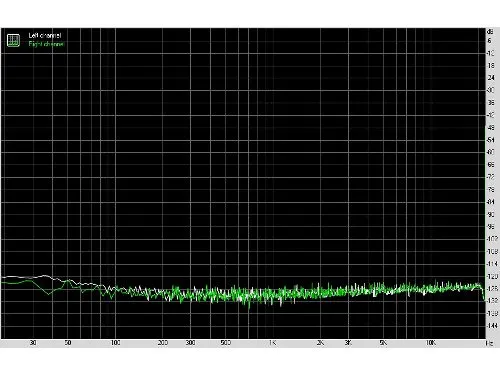
Task: Select the green Right channel legend label
Action: coord(46,44)
